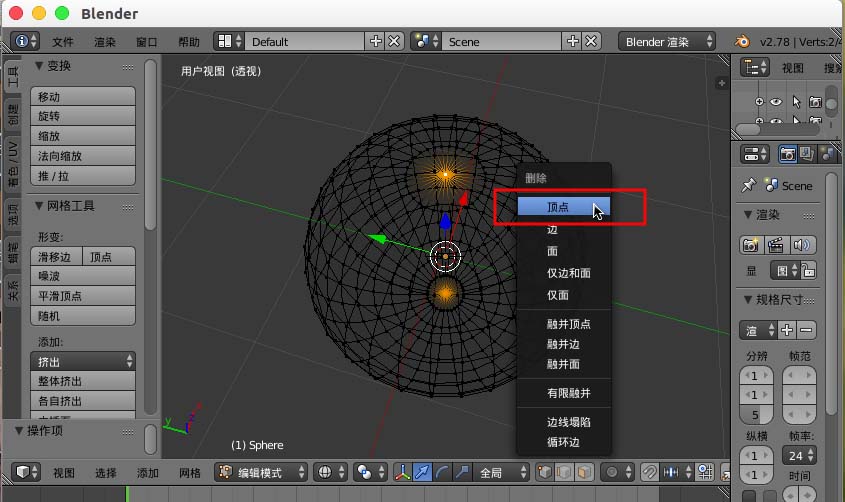Open the viewport shading selector
The width and height of the screenshot is (845, 502).
coord(331,472)
